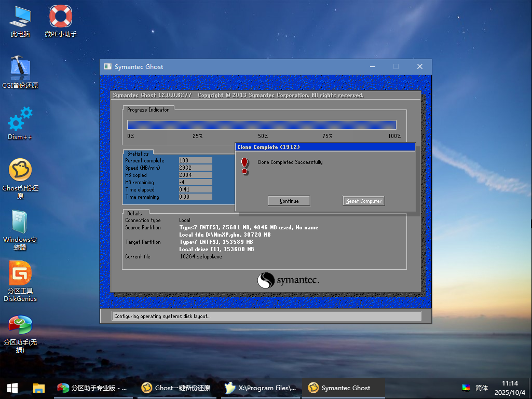Click the Symantec Ghost title bar icon
532x399 pixels.
[x=107, y=66]
